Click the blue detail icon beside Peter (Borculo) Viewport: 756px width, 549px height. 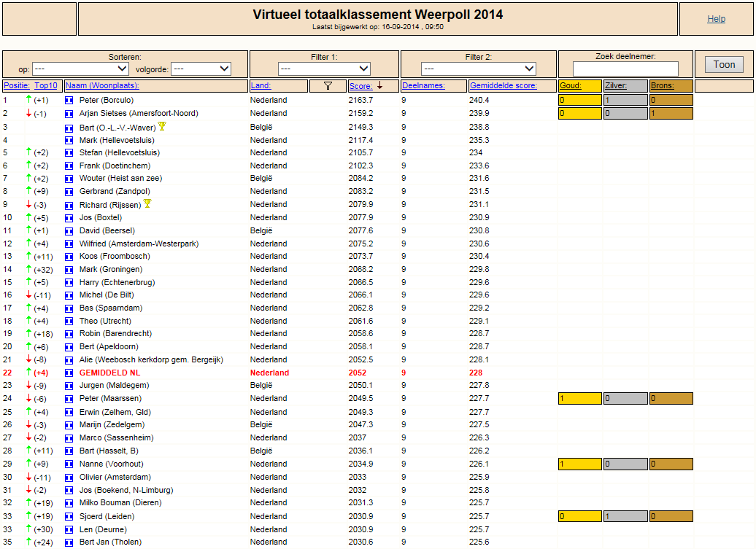69,100
